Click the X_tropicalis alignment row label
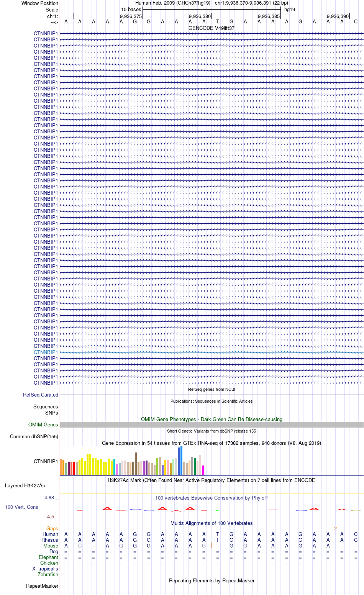Screen dimensions: 364x595 click(x=45, y=569)
